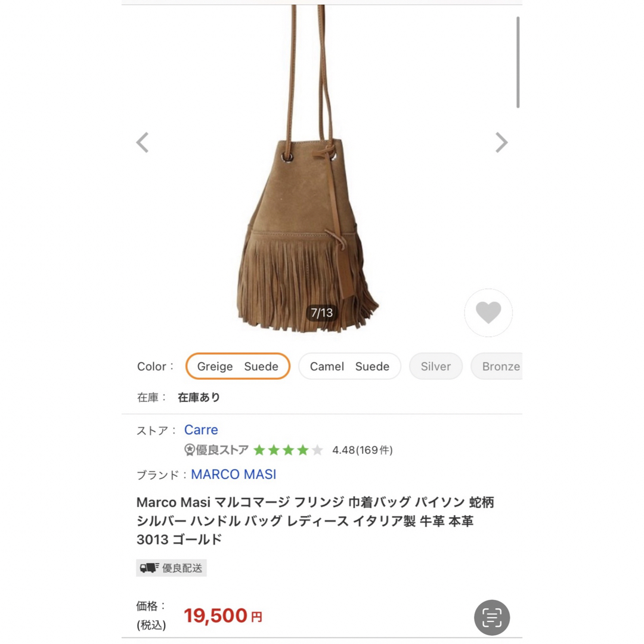Image resolution: width=644 pixels, height=644 pixels.
Task: Select Greige Suede color option
Action: pyautogui.click(x=238, y=366)
